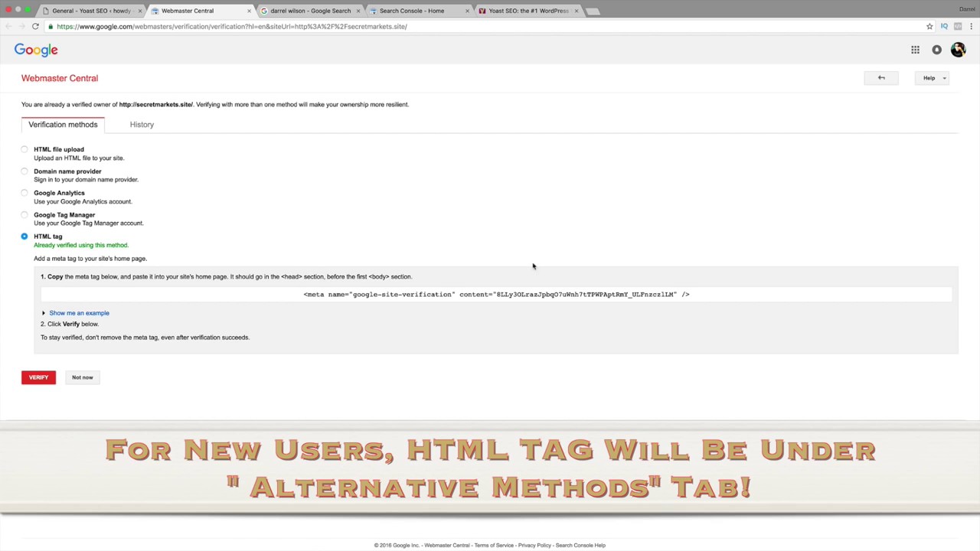Click the Domain name provider label
This screenshot has width=980, height=551.
pos(67,171)
